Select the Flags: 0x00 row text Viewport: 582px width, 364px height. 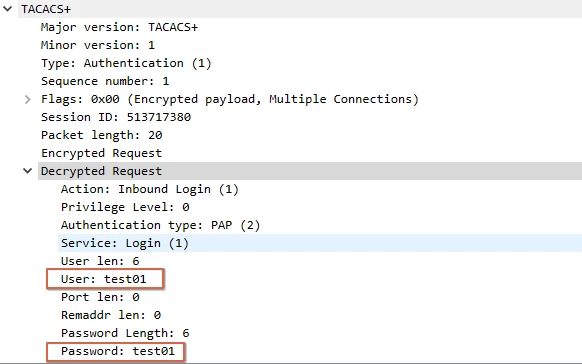click(x=230, y=99)
